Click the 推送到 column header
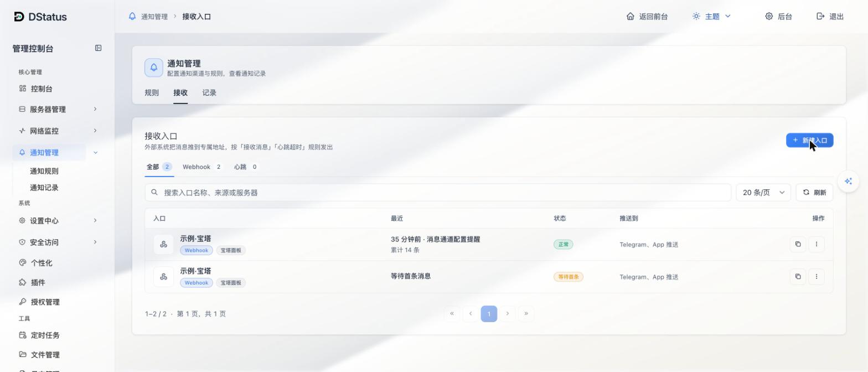The height and width of the screenshot is (372, 868). [x=629, y=218]
